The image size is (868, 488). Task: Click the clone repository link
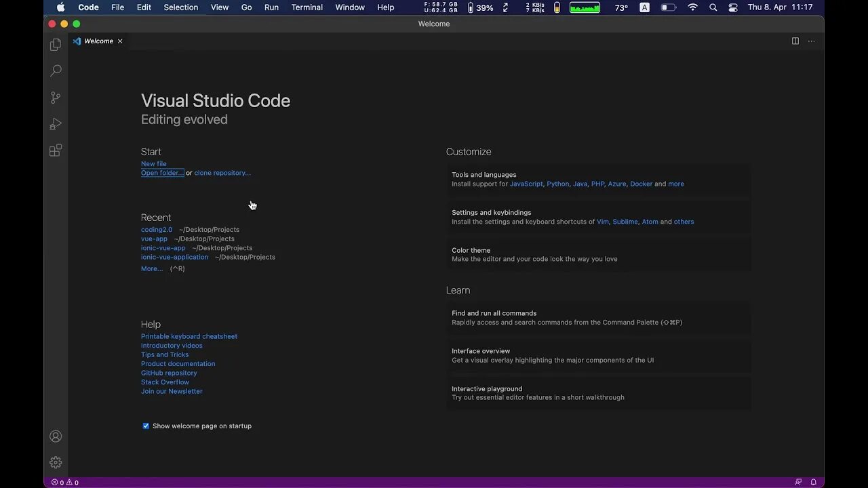point(222,173)
